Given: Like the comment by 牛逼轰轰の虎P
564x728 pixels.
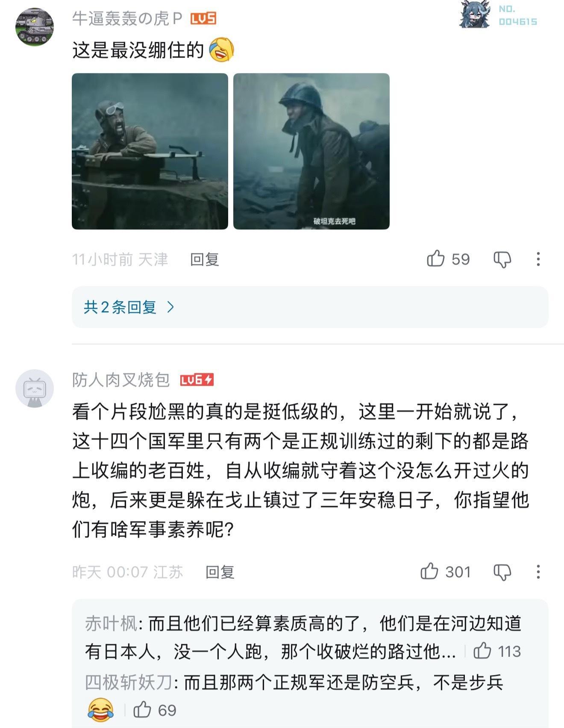Looking at the screenshot, I should (435, 258).
